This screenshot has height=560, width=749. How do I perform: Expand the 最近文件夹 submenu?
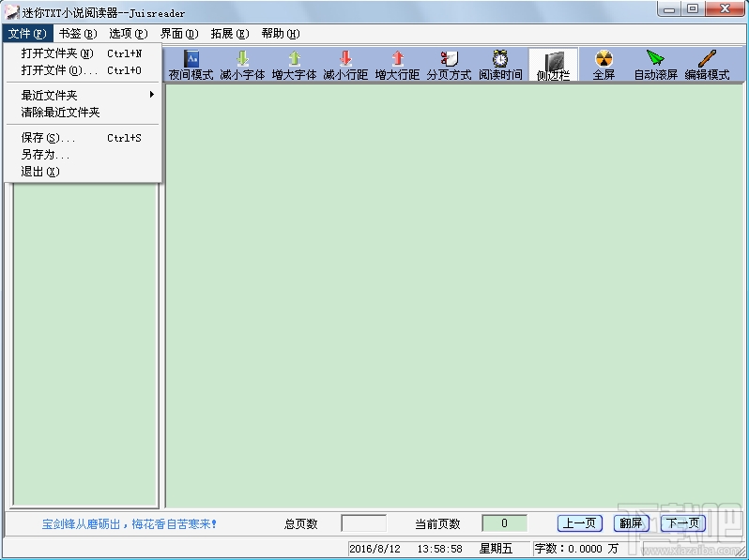click(83, 95)
